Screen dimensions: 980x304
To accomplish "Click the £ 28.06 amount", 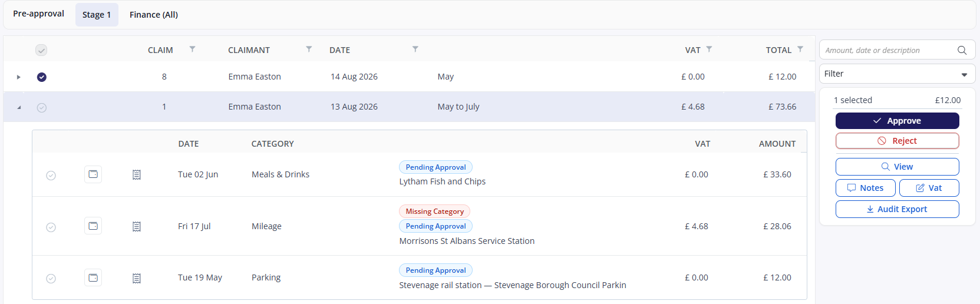I will [x=777, y=226].
